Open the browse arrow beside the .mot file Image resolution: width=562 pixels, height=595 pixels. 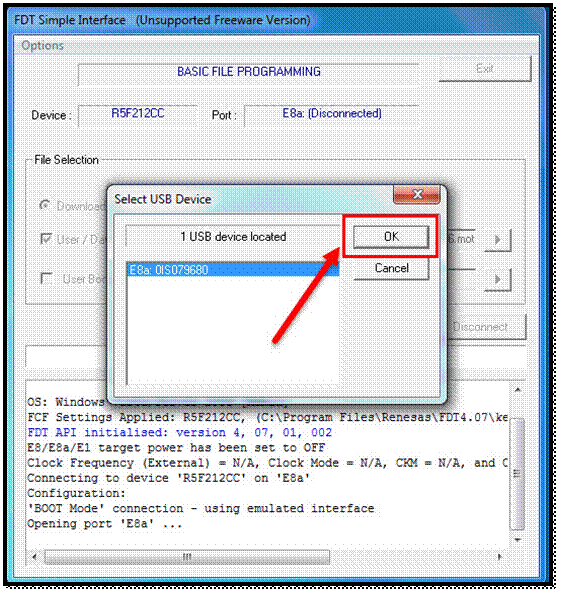[497, 240]
